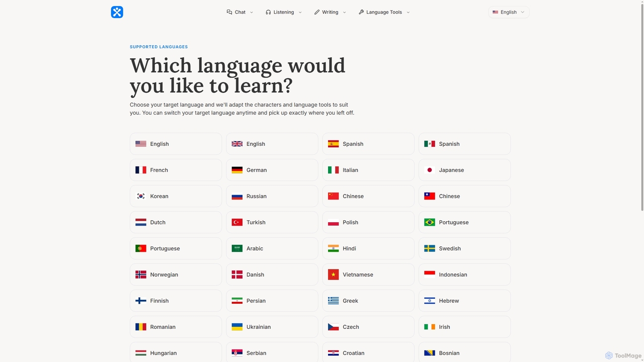Open the Language Tools navigation menu
This screenshot has width=644, height=362.
point(384,12)
